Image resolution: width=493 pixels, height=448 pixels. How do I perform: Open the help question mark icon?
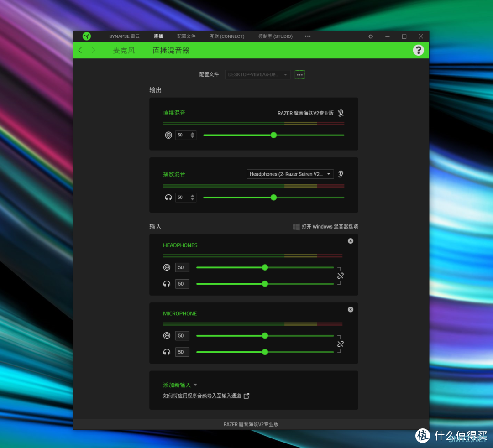click(418, 50)
